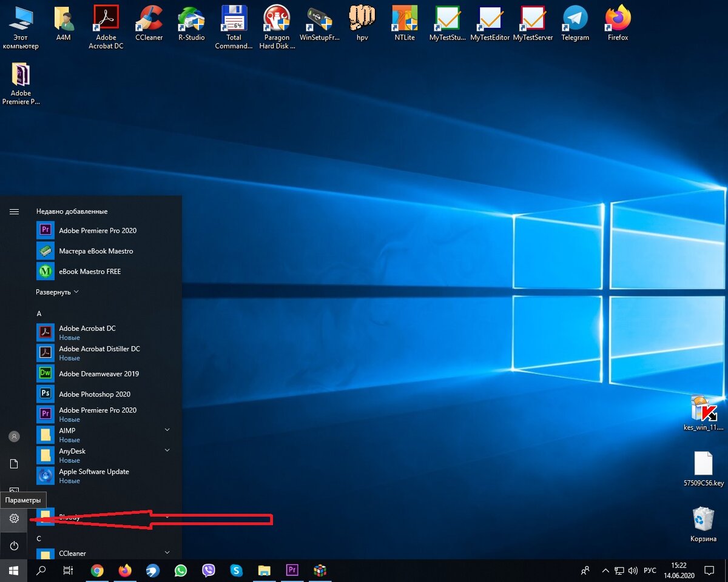This screenshot has width=728, height=582.
Task: Select kes_win_11 installer on desktop
Action: tap(703, 413)
